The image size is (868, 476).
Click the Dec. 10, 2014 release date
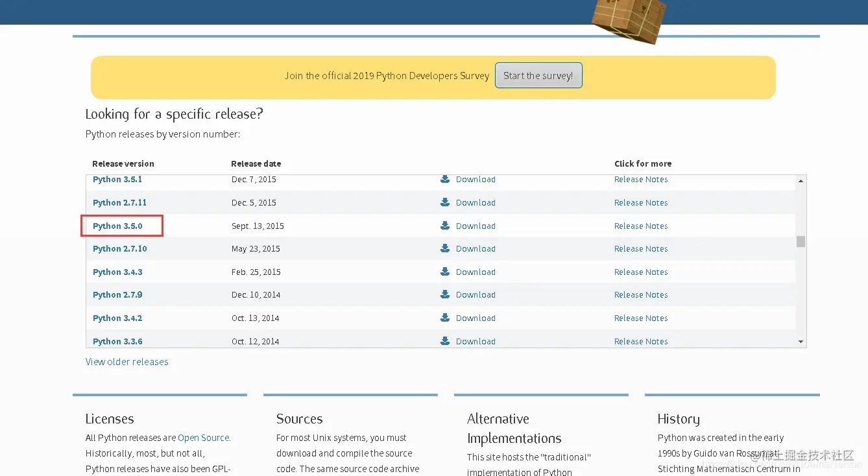(x=256, y=294)
